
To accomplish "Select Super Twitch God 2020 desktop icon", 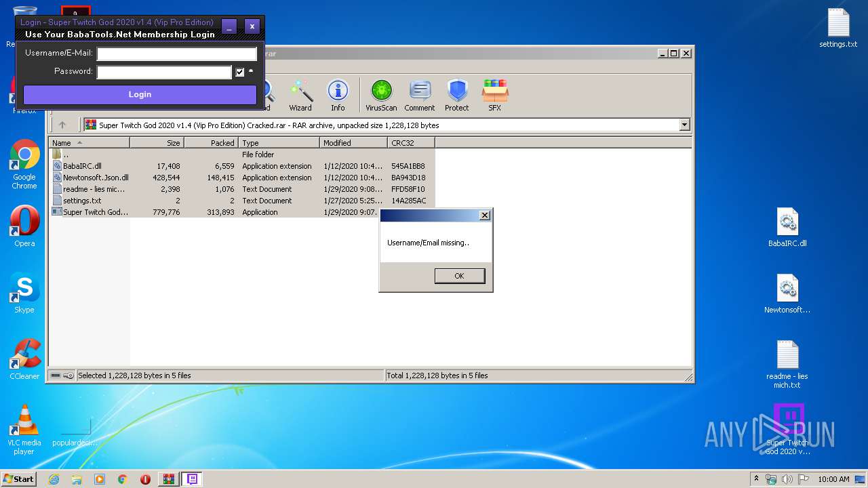I will [x=788, y=430].
